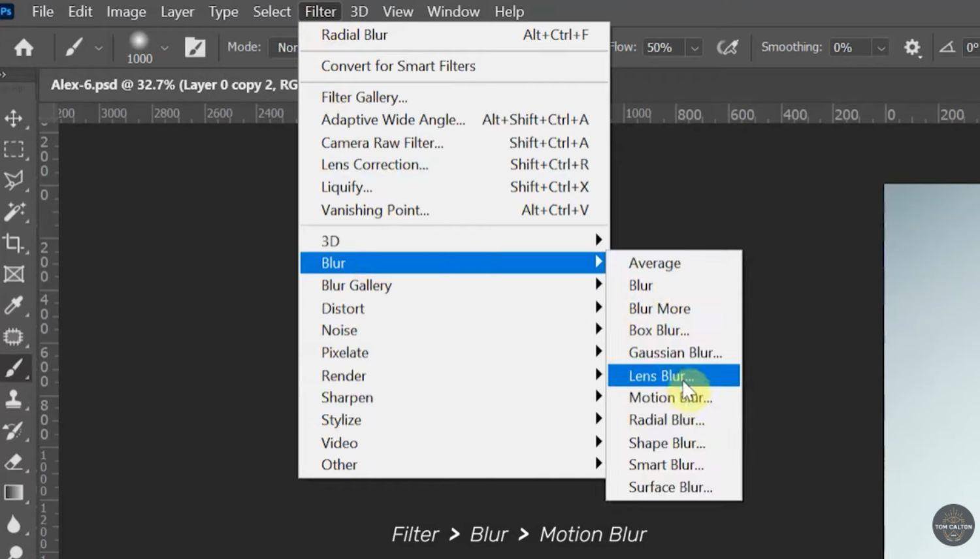Open the Window menu
The width and height of the screenshot is (980, 559).
tap(453, 12)
